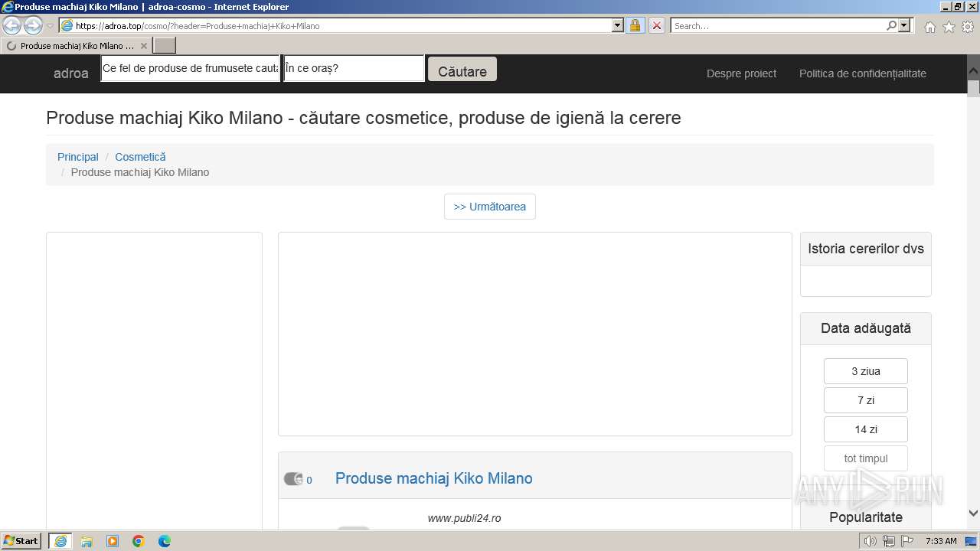980x551 pixels.
Task: Open File Explorer folder taskbar icon
Action: click(x=87, y=541)
